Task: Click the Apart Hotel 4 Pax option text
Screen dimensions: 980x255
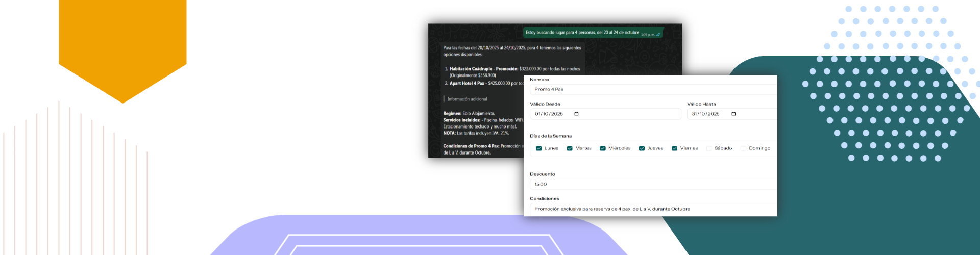Action: tap(467, 83)
